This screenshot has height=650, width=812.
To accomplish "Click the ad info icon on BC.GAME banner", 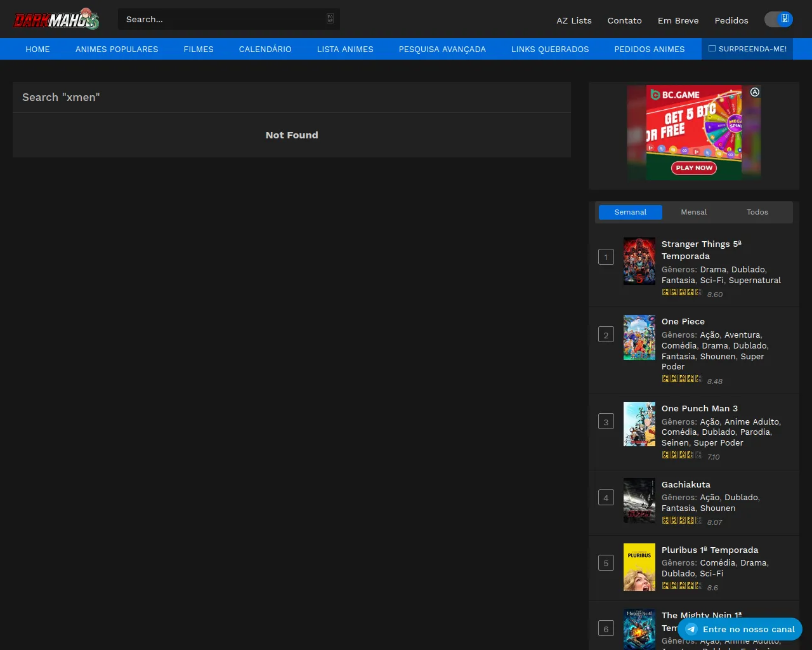I will tap(755, 92).
